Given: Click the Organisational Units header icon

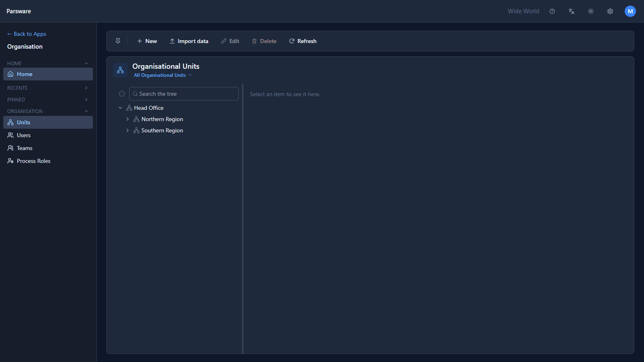Looking at the screenshot, I should click(x=120, y=70).
